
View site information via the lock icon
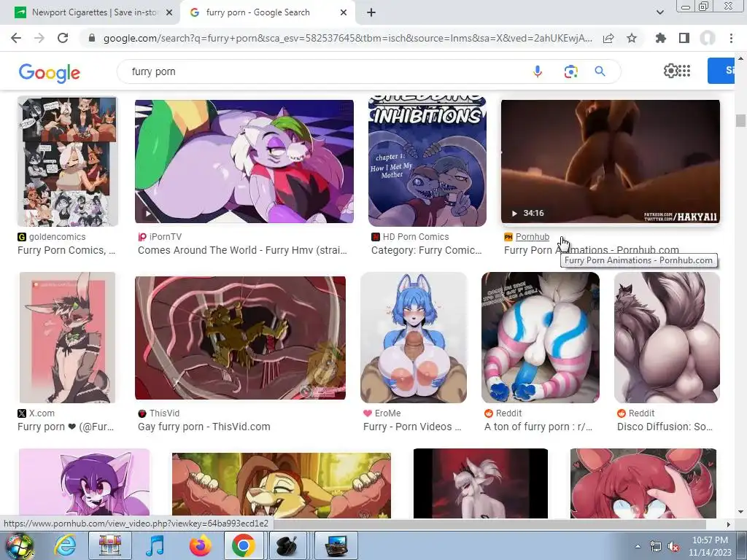[92, 38]
